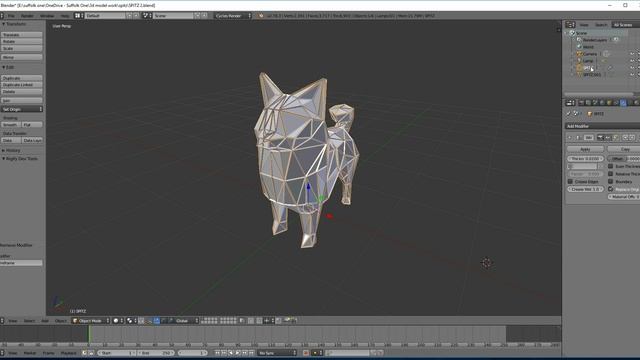
Task: Click the Duplicate Linked button
Action: [22, 85]
